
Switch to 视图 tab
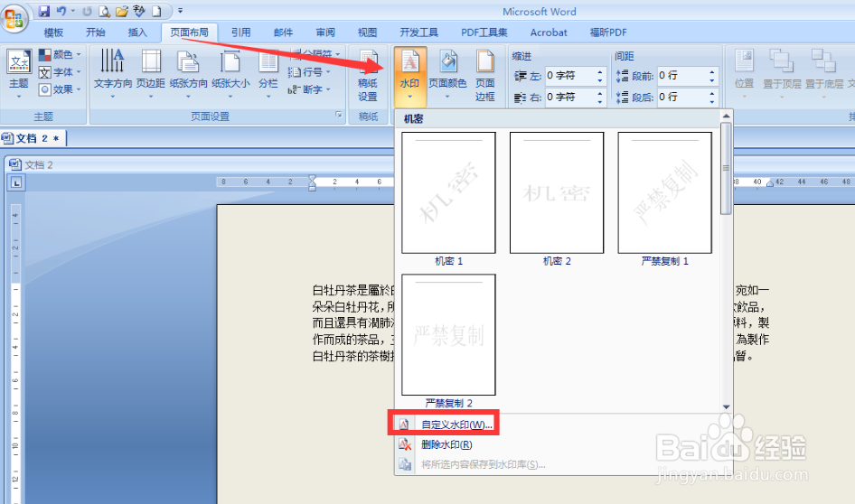pos(367,33)
